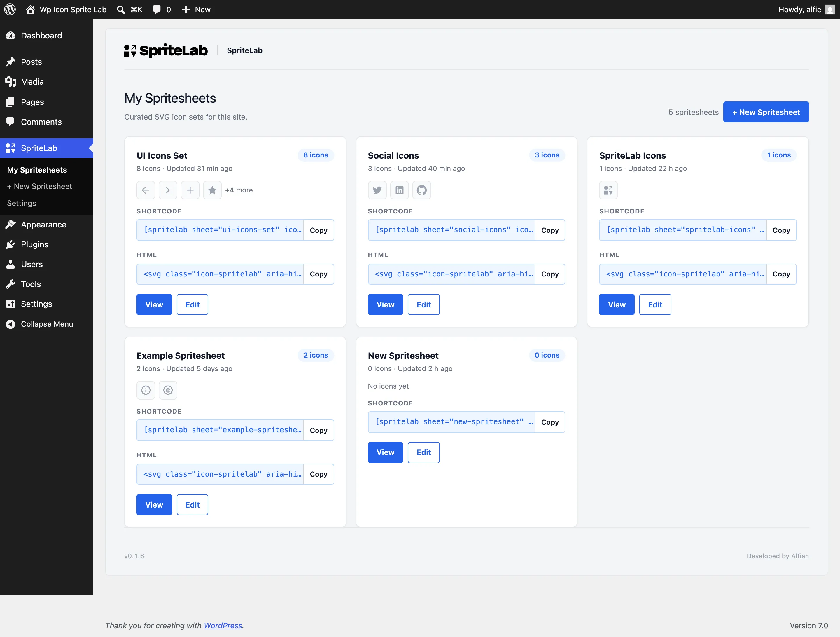
Task: Open the Plugins menu item
Action: (x=47, y=244)
